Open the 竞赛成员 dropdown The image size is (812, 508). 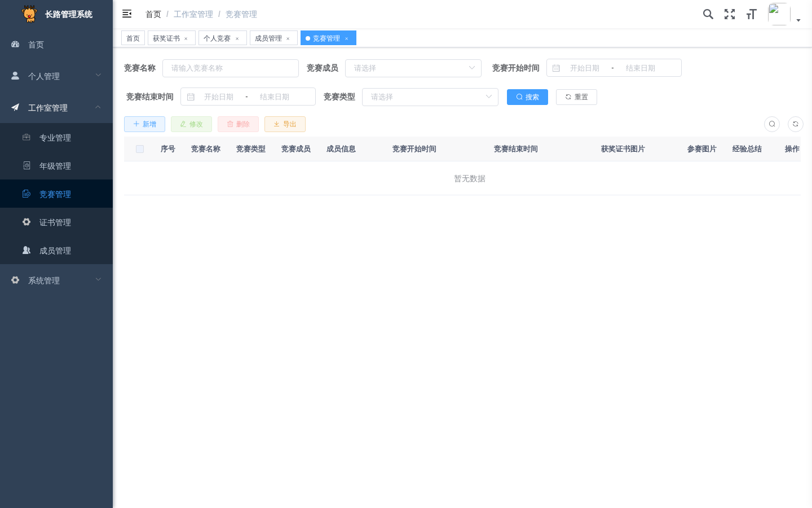(413, 68)
